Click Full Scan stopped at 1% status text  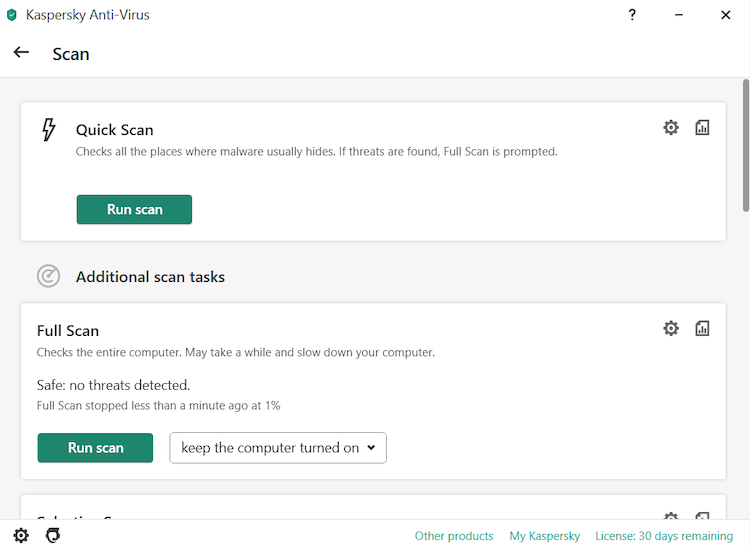click(x=158, y=406)
